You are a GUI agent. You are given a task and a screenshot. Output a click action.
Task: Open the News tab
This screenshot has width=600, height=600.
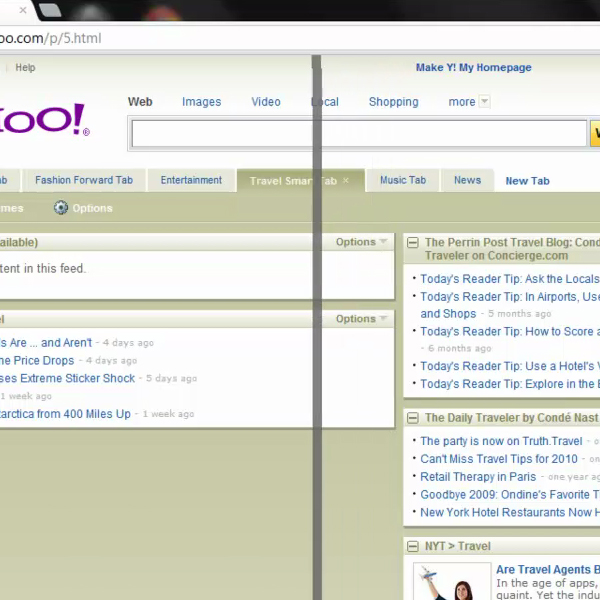pos(468,180)
